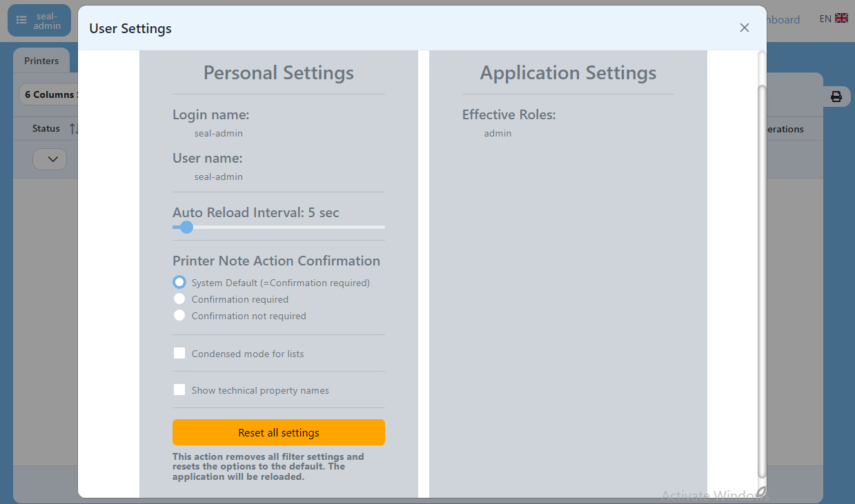The width and height of the screenshot is (855, 504).
Task: Switch to the Printers tab
Action: point(41,61)
